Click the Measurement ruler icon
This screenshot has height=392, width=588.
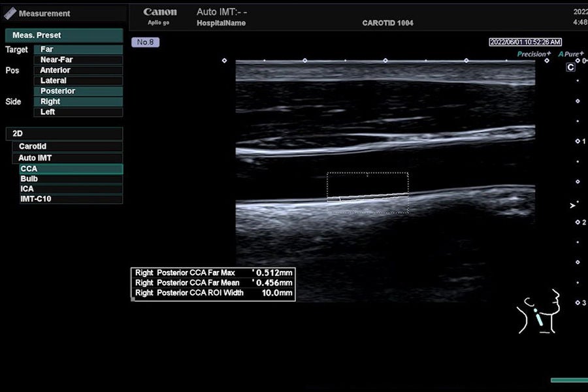point(10,14)
